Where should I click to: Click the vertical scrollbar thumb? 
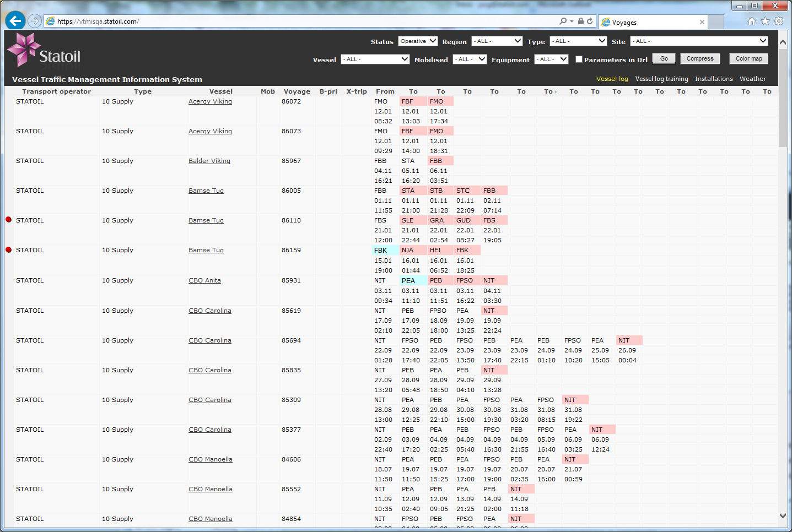[783, 97]
